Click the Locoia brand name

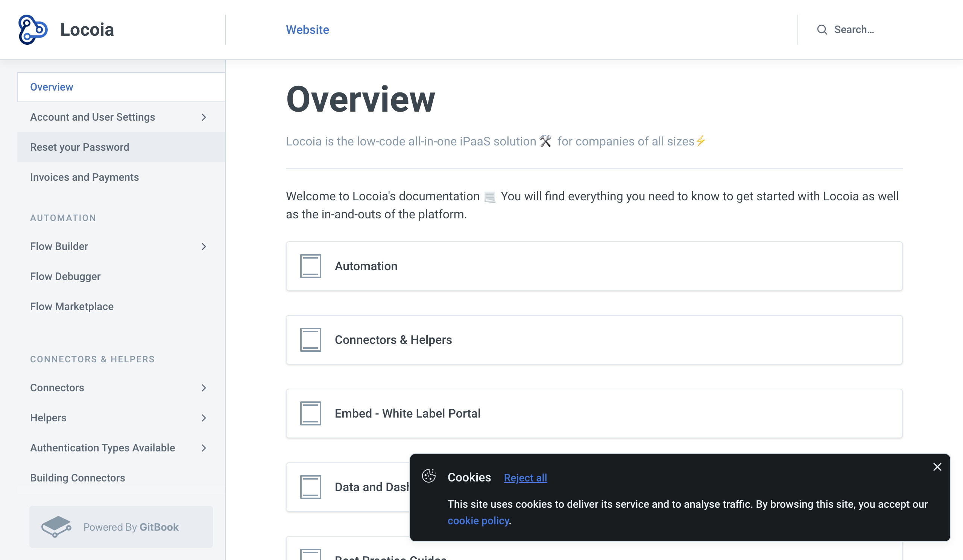coord(87,30)
